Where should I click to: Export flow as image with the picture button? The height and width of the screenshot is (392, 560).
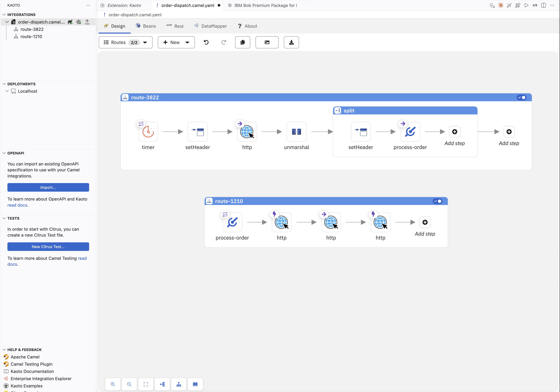(x=267, y=42)
